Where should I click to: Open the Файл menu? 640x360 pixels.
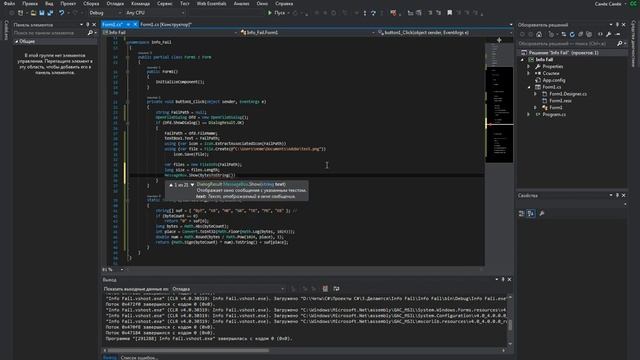tap(9, 4)
